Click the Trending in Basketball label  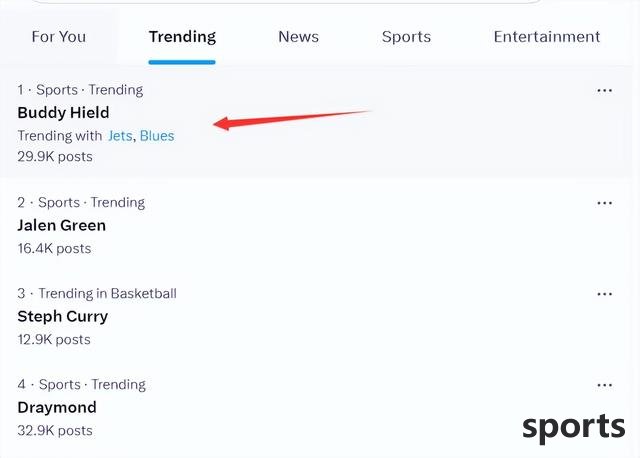tap(107, 294)
